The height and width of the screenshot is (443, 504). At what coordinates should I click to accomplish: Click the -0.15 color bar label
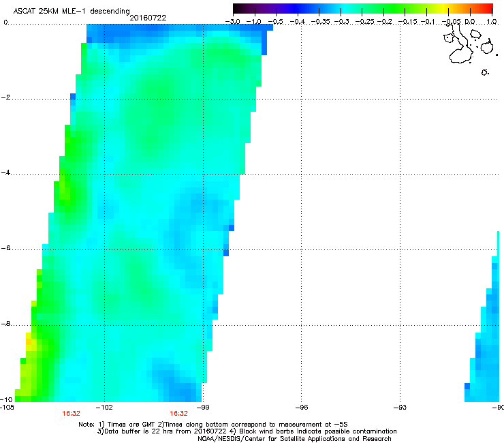[x=407, y=22]
